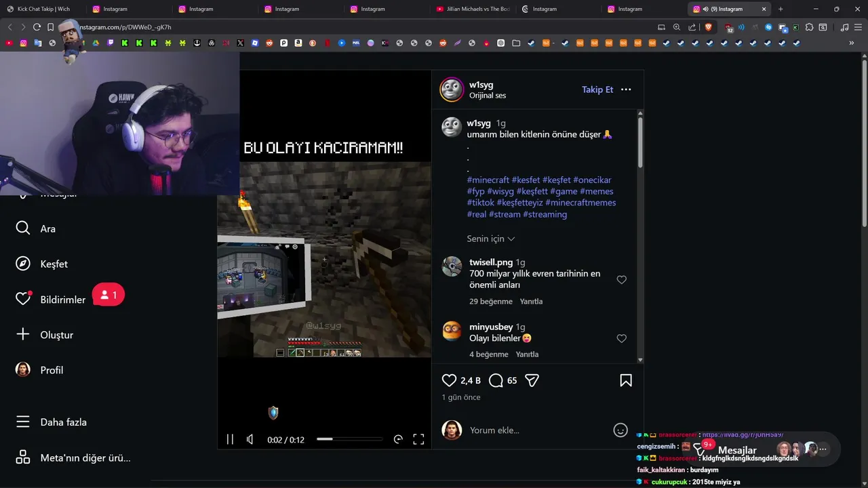
Task: Click the zoom magnifier icon in address bar
Action: 676,27
